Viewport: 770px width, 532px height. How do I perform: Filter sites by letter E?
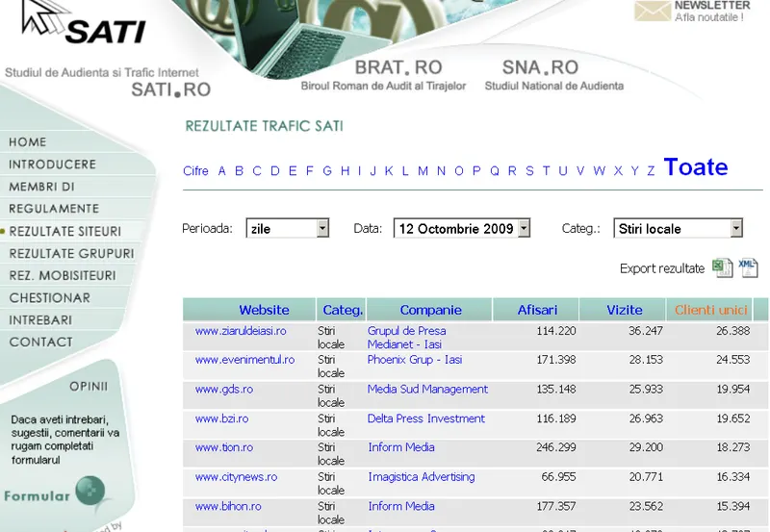pyautogui.click(x=293, y=171)
